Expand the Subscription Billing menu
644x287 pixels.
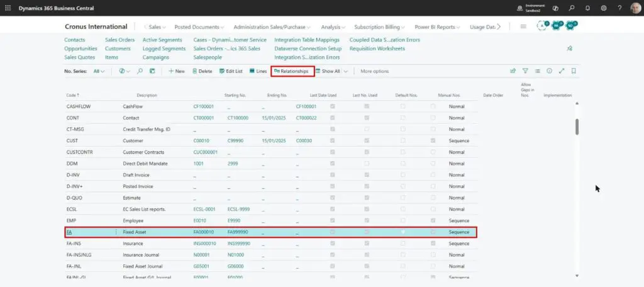379,26
